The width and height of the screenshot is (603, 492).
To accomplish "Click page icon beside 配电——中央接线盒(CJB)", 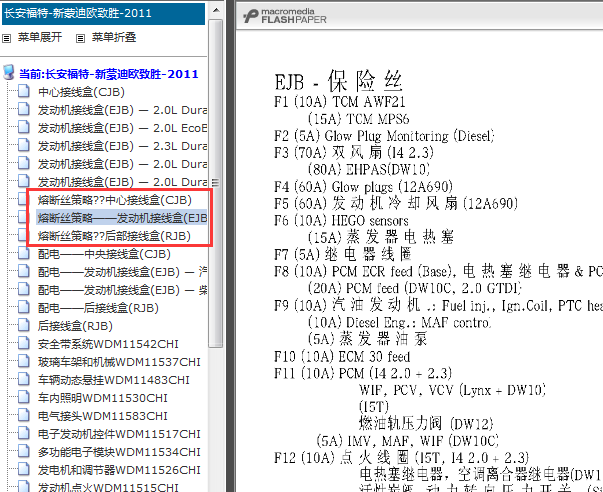I will (x=23, y=254).
